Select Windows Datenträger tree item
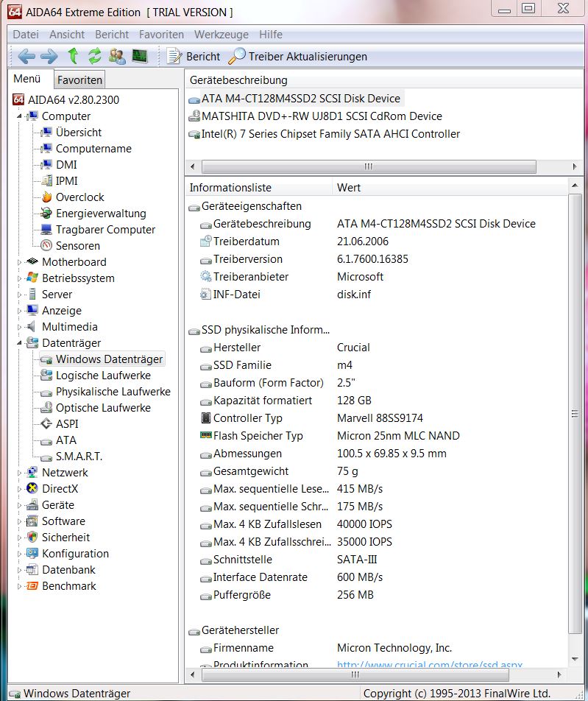Screen dimensions: 588x701 (x=109, y=359)
